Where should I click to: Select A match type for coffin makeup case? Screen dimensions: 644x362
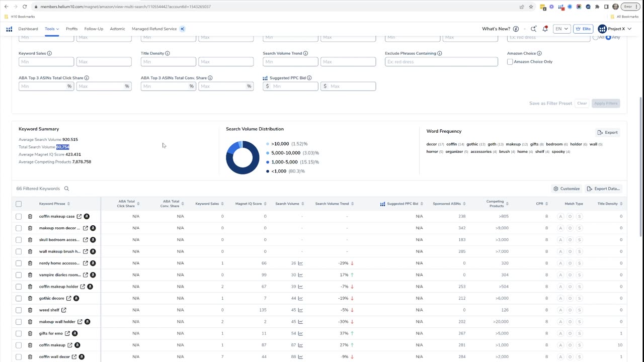(x=560, y=216)
